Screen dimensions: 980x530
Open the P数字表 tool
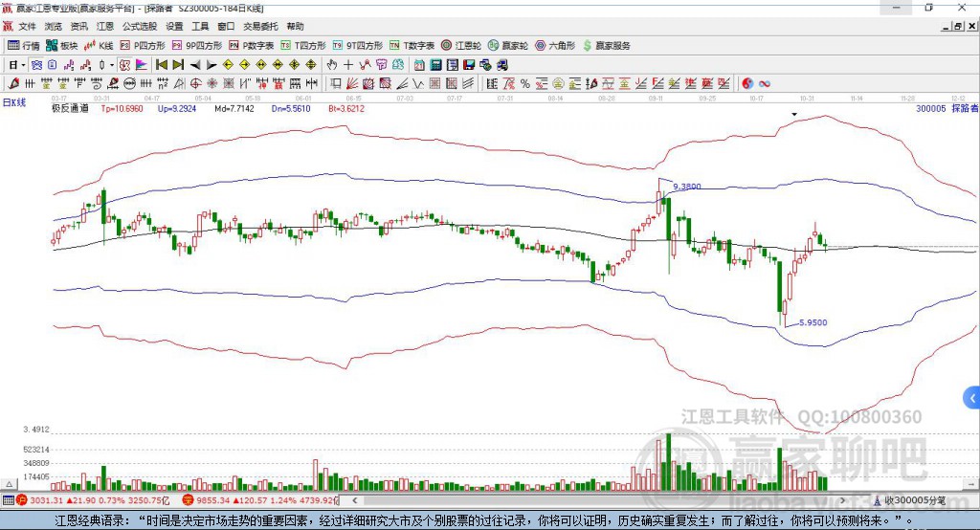point(252,46)
